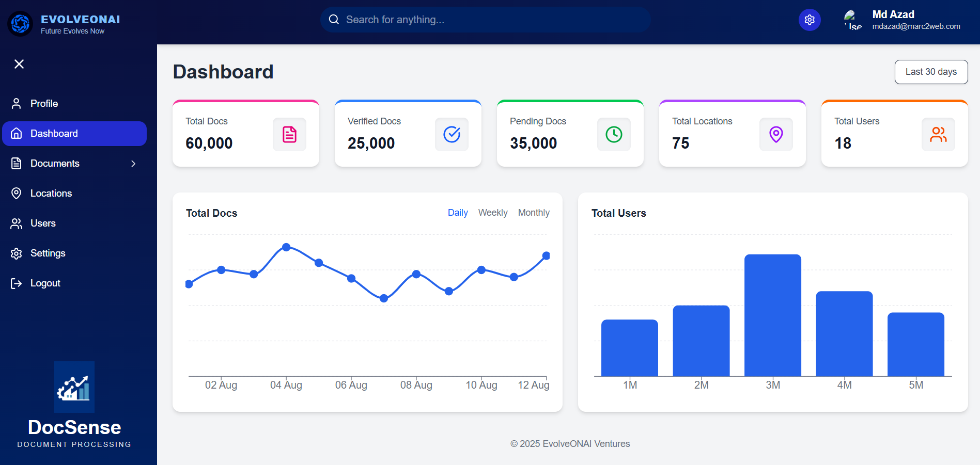The image size is (980, 465).
Task: Click the settings gear icon in header
Action: 810,20
